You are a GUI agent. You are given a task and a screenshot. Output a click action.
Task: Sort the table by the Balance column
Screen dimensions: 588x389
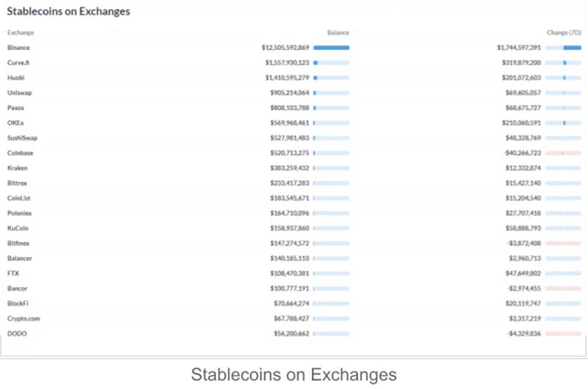click(339, 32)
